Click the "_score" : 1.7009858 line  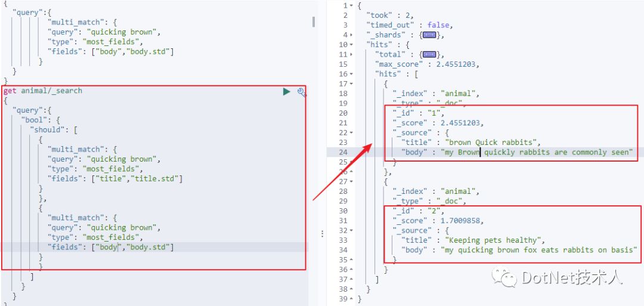(438, 221)
